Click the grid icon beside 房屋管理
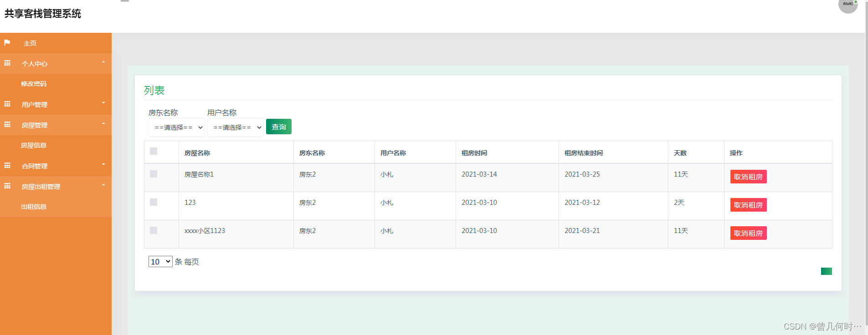Screen dimensions: 868x335 click(x=7, y=125)
